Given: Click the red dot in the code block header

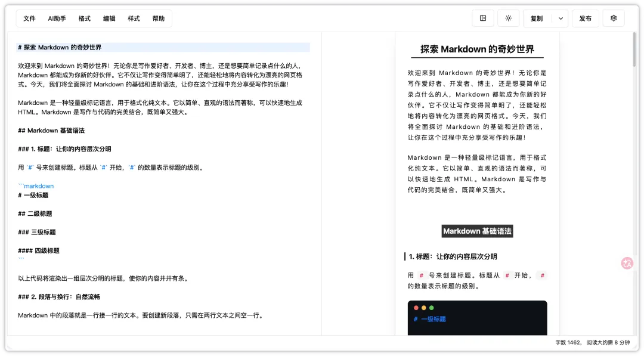Looking at the screenshot, I should pyautogui.click(x=416, y=308).
